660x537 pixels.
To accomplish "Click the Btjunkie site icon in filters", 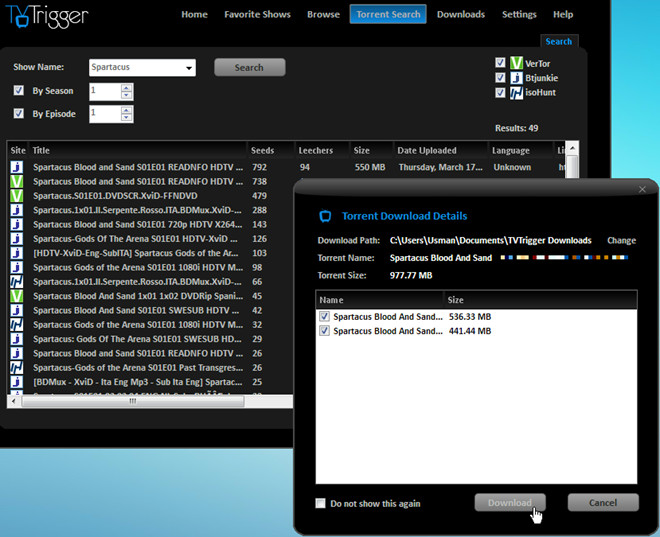I will pyautogui.click(x=516, y=78).
